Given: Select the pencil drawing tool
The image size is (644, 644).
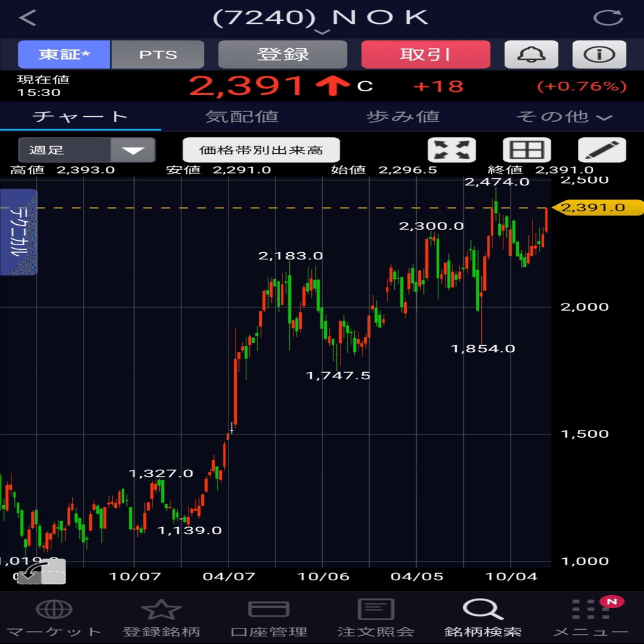Looking at the screenshot, I should point(602,150).
